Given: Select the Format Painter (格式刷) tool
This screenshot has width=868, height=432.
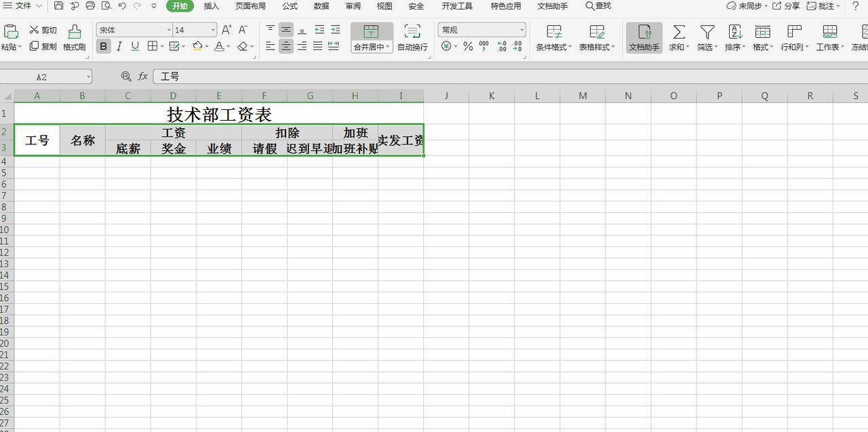Looking at the screenshot, I should 75,38.
